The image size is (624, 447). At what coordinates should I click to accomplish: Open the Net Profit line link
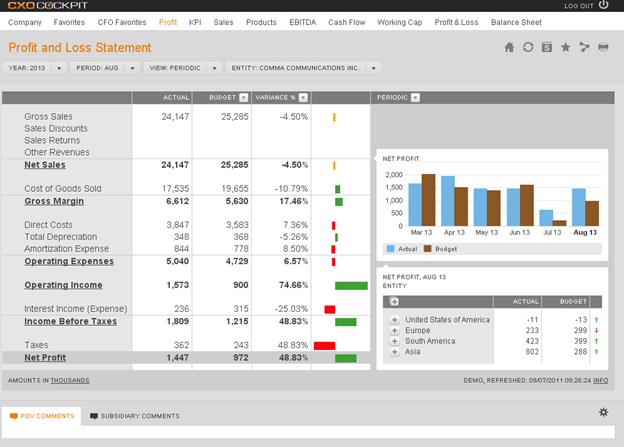click(45, 357)
